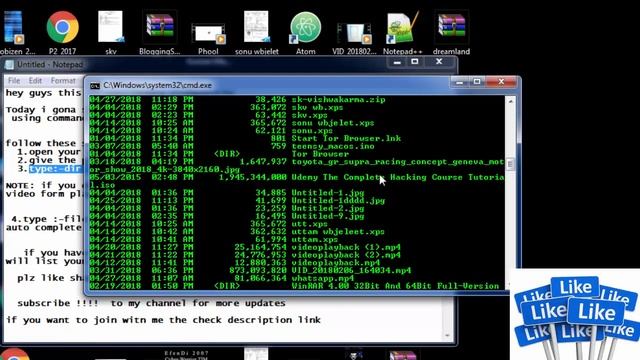This screenshot has width=640, height=360.
Task: Click the 'hey guys this' line in Notepad
Action: point(43,93)
